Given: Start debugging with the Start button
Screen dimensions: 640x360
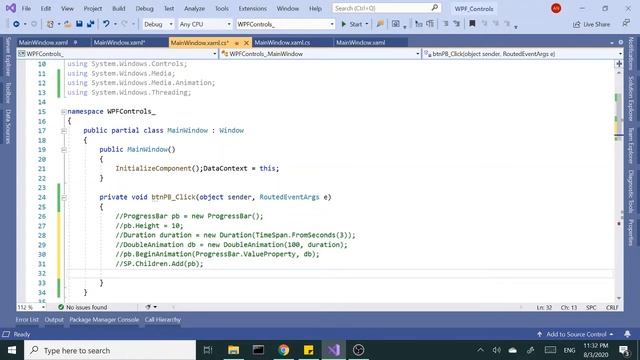Looking at the screenshot, I should pyautogui.click(x=351, y=24).
